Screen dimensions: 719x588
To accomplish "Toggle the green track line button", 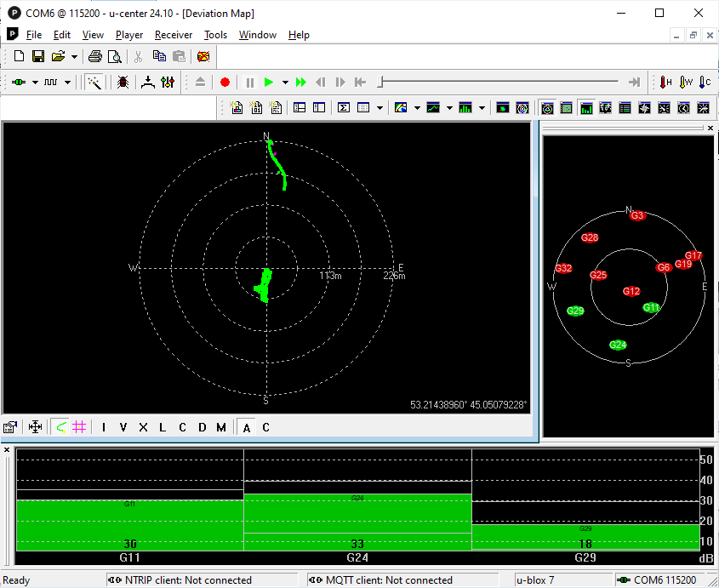I will (x=61, y=427).
